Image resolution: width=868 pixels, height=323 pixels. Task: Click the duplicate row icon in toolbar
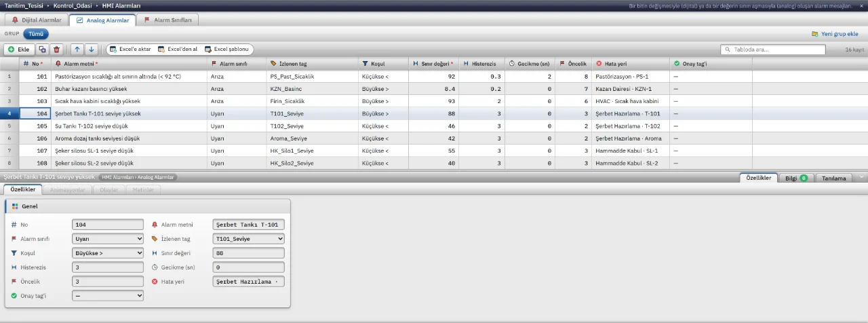point(42,50)
